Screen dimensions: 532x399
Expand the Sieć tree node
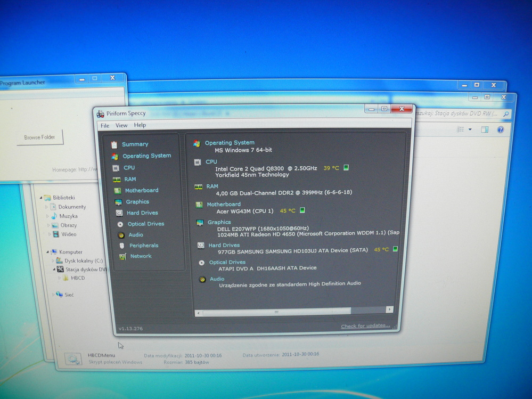[x=53, y=295]
